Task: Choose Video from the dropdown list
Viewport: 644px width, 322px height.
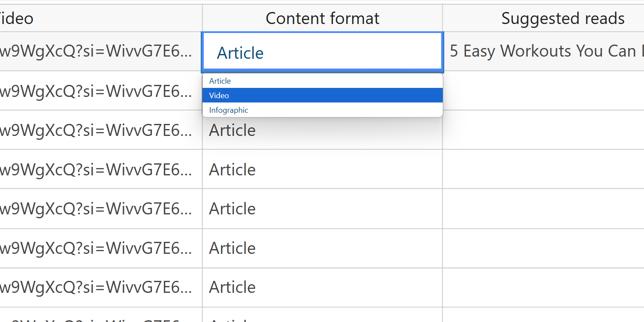Action: point(322,95)
